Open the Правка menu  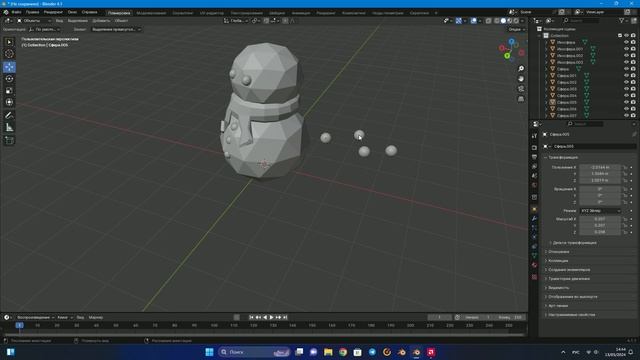pyautogui.click(x=32, y=12)
